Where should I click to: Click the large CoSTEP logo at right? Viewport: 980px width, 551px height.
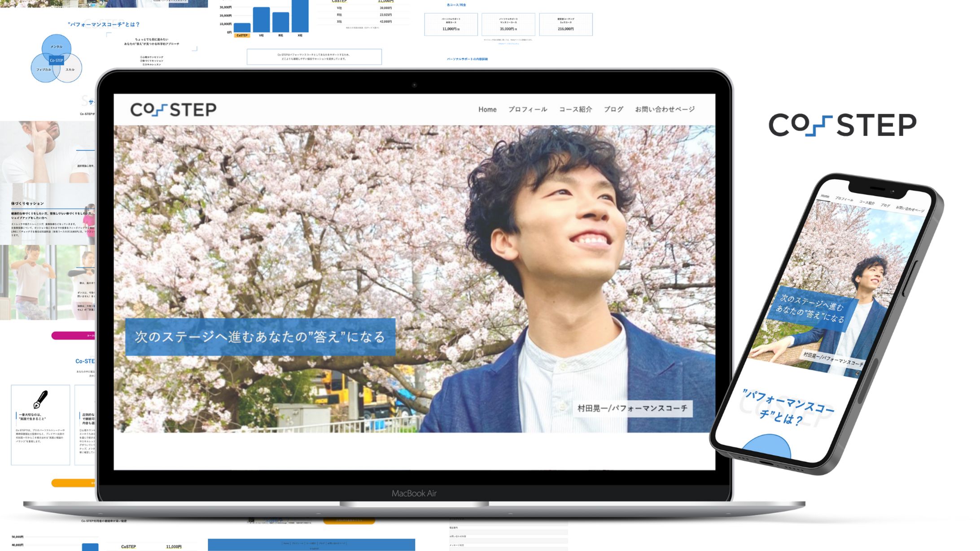842,125
